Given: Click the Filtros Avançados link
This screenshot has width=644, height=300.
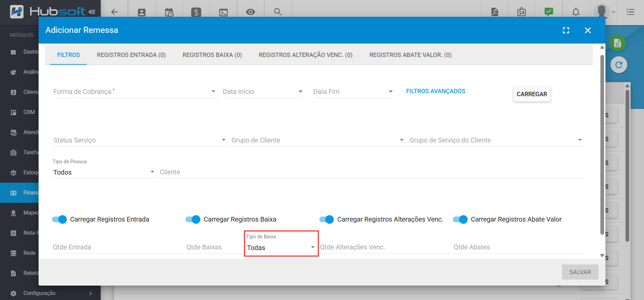Looking at the screenshot, I should tap(435, 91).
